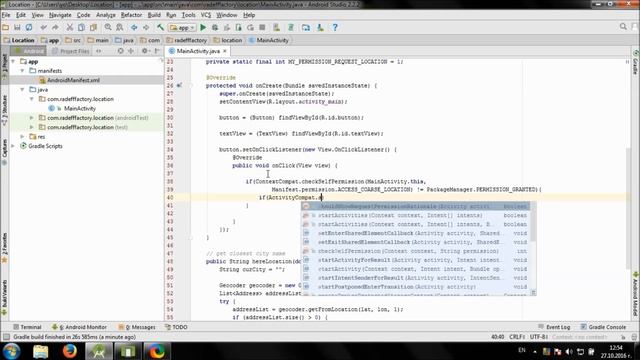Select MainActivity class in project tree
This screenshot has width=640, height=360.
(x=80, y=108)
